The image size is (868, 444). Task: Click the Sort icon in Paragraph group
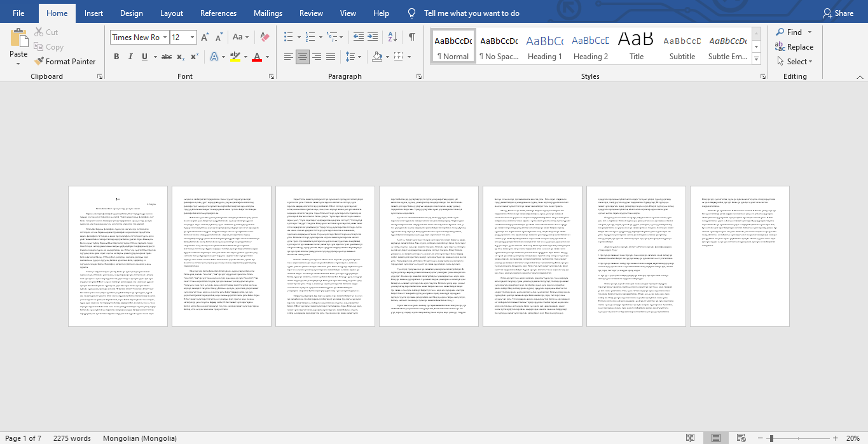click(392, 38)
